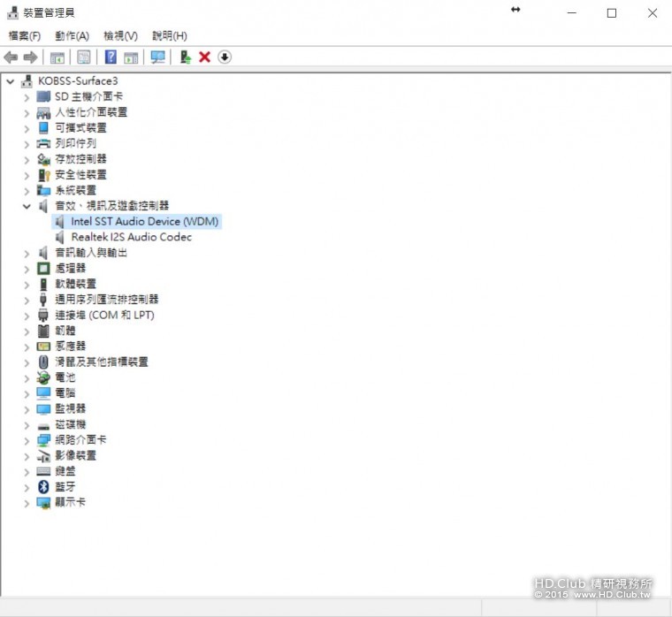Expand the 音訊輸入與輸出 category
The width and height of the screenshot is (672, 617).
click(x=27, y=253)
